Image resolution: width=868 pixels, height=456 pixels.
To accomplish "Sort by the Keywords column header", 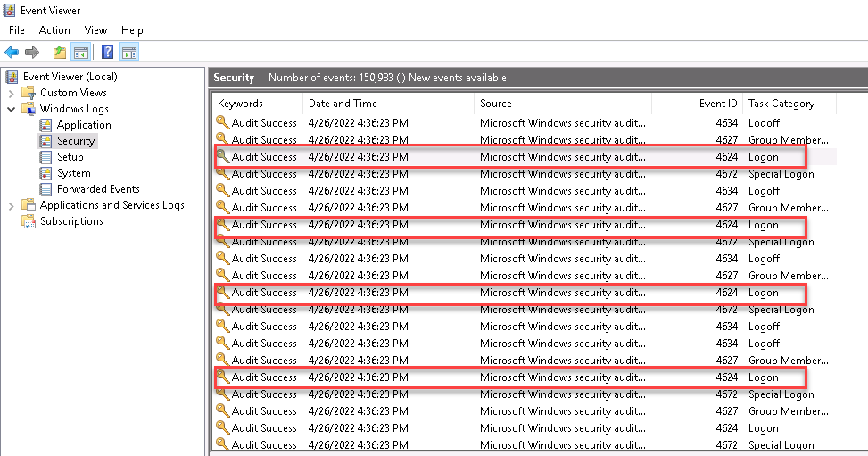I will tap(258, 104).
